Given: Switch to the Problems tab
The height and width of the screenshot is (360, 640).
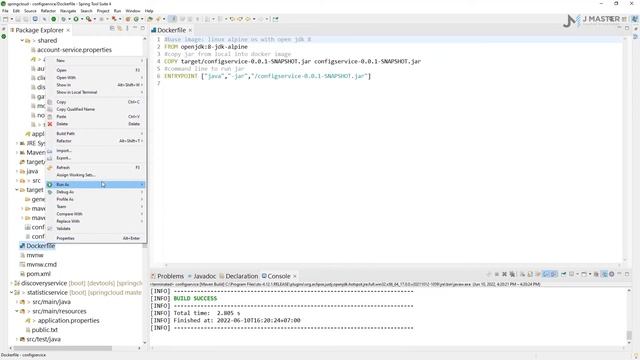Looking at the screenshot, I should [167, 276].
